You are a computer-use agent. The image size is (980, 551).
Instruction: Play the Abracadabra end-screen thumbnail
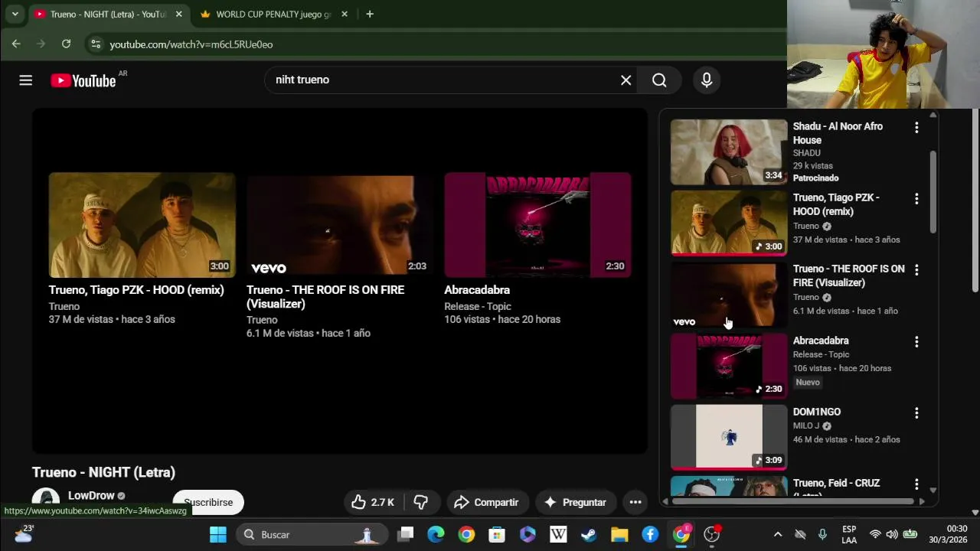coord(537,225)
